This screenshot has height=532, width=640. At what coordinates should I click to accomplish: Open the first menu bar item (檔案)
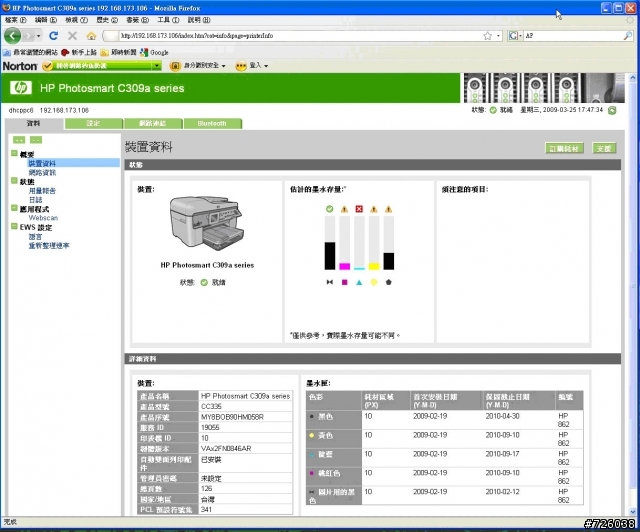tap(16, 20)
